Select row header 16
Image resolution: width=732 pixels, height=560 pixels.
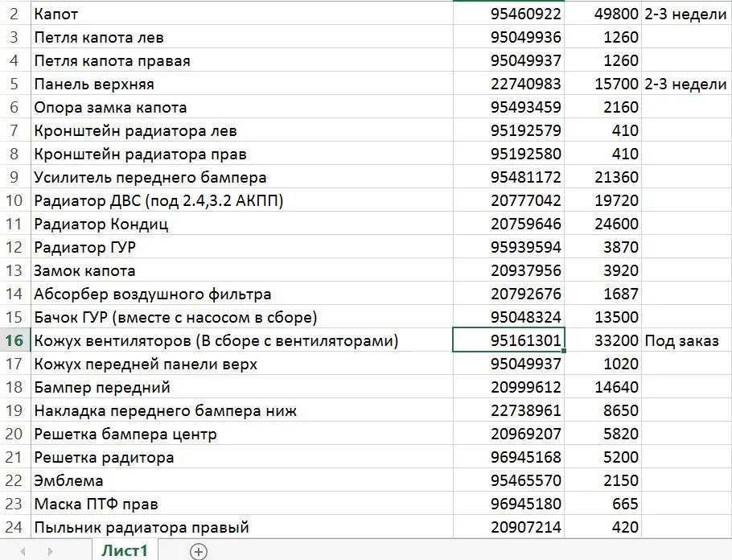click(15, 340)
